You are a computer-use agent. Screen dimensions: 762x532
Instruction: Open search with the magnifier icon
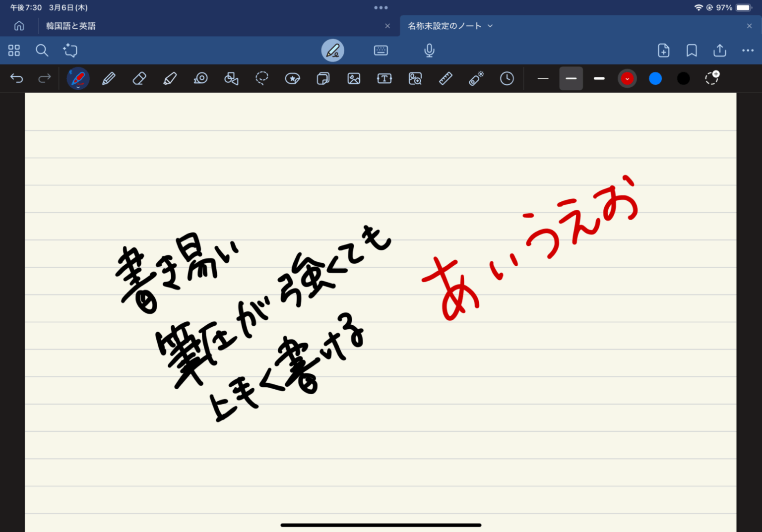[42, 50]
